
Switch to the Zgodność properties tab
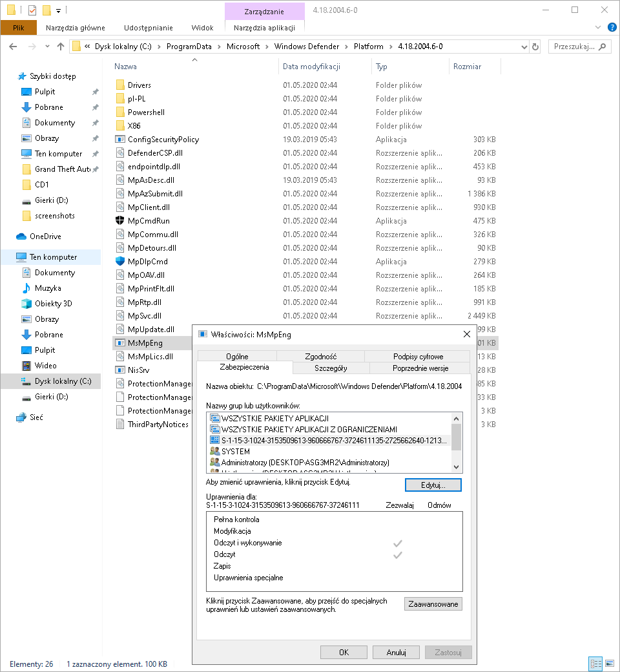tap(320, 357)
